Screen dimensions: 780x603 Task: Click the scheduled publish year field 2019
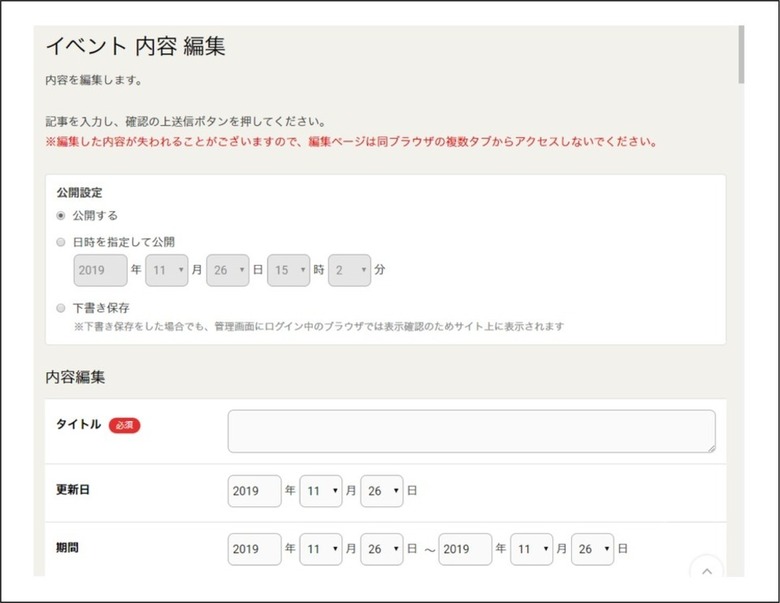pyautogui.click(x=100, y=270)
